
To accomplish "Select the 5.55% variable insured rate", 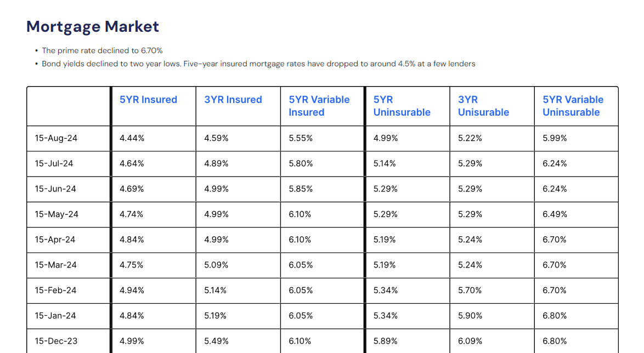I will point(301,138).
